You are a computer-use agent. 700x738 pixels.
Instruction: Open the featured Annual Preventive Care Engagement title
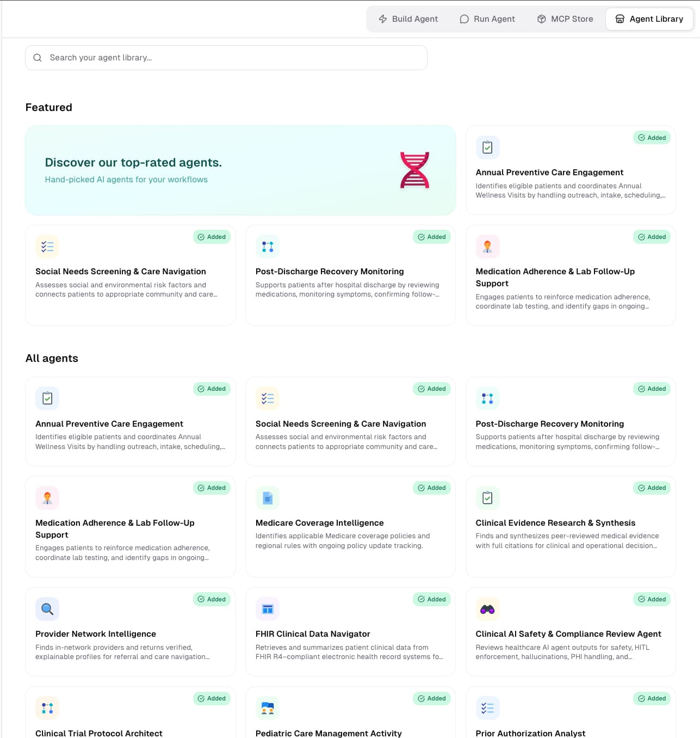tap(549, 173)
